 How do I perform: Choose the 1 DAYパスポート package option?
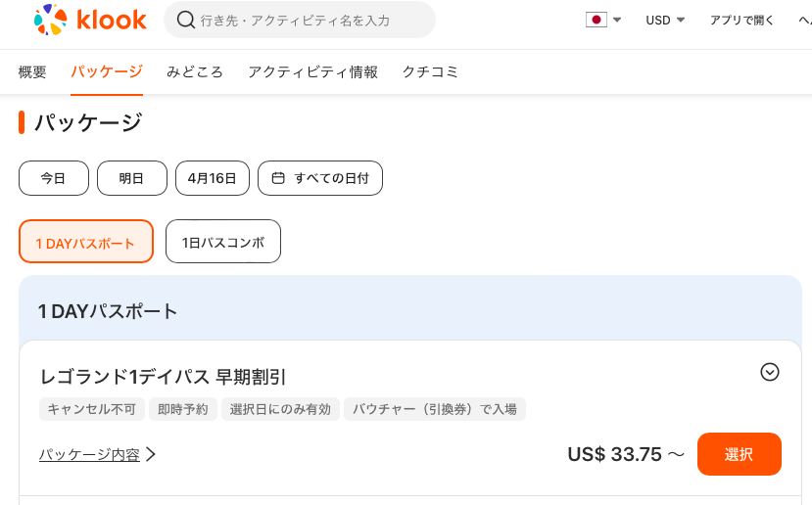[86, 242]
